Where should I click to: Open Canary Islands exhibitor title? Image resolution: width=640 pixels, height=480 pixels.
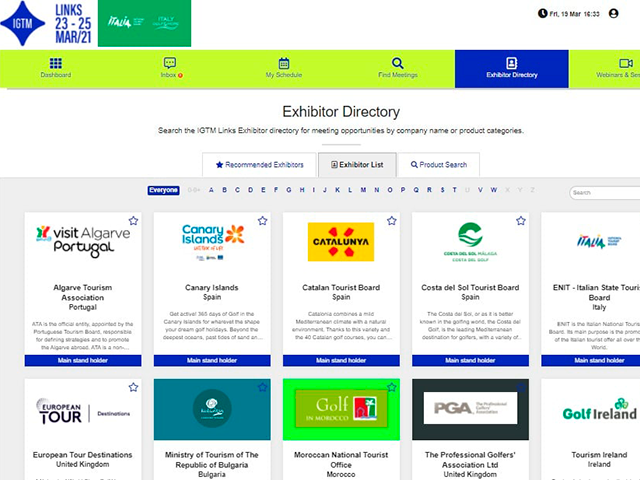click(x=212, y=287)
